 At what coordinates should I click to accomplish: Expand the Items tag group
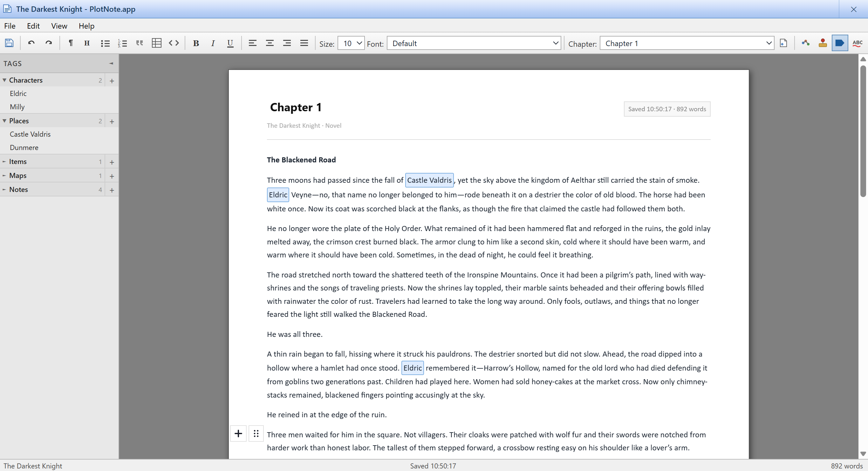click(4, 162)
